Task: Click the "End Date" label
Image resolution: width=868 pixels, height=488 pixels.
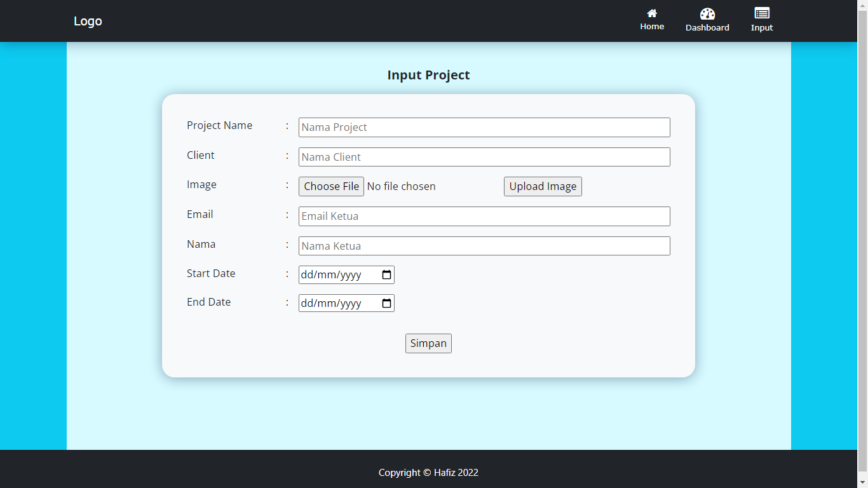Action: pyautogui.click(x=208, y=302)
